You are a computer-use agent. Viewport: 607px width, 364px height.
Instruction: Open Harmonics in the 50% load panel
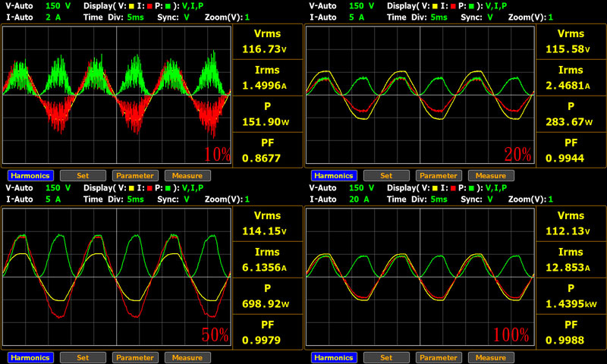click(30, 357)
